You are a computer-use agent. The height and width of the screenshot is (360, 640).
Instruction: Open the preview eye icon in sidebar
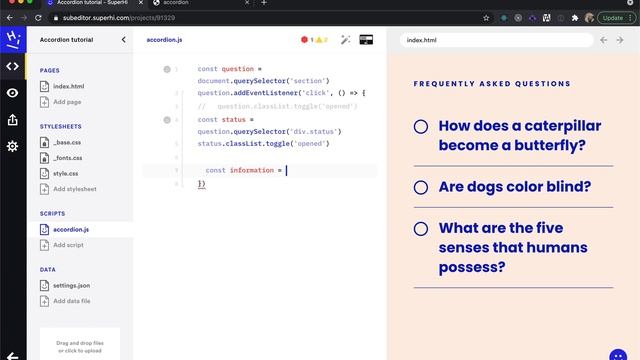(x=12, y=93)
